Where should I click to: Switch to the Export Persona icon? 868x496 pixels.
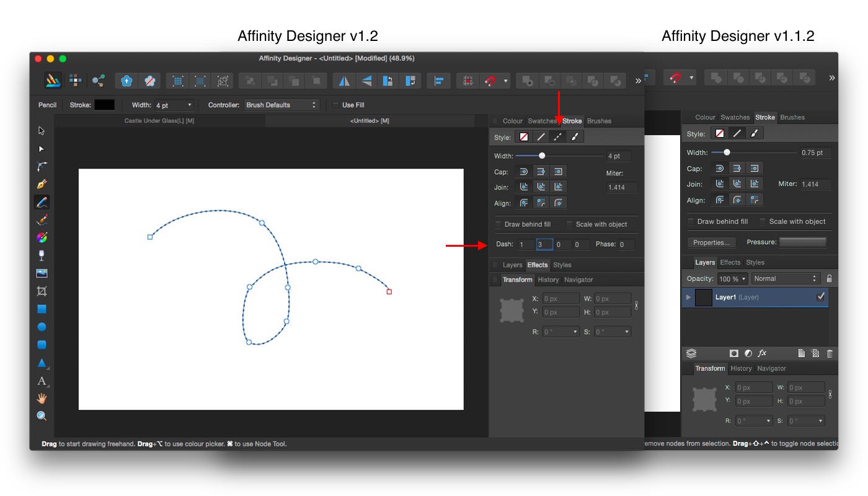tap(98, 80)
